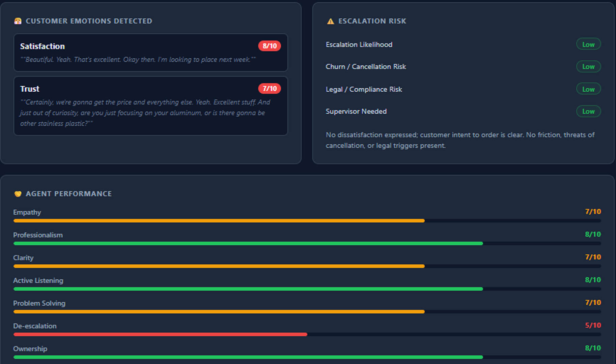Image resolution: width=616 pixels, height=364 pixels.
Task: Select the Low badge for Churn / Cancellation Risk
Action: pyautogui.click(x=588, y=67)
